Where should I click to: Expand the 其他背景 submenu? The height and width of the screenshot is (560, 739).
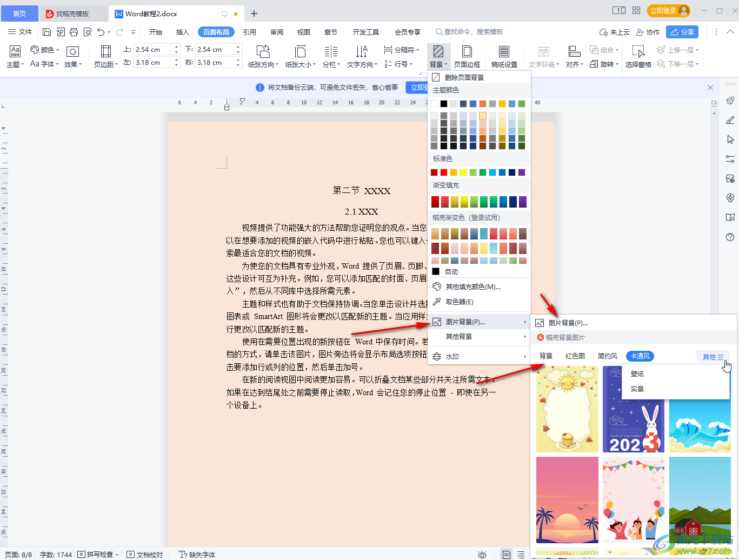[x=479, y=336]
